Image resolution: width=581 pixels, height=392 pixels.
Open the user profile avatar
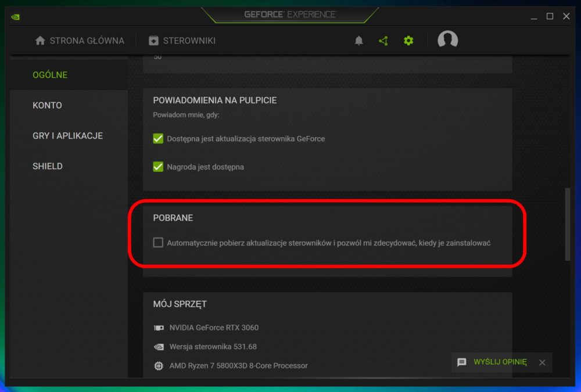pos(447,39)
